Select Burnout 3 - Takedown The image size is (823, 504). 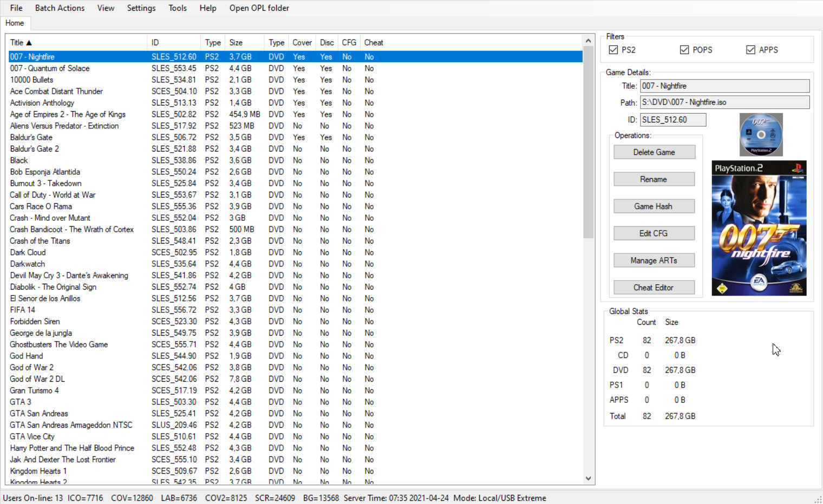click(x=295, y=184)
